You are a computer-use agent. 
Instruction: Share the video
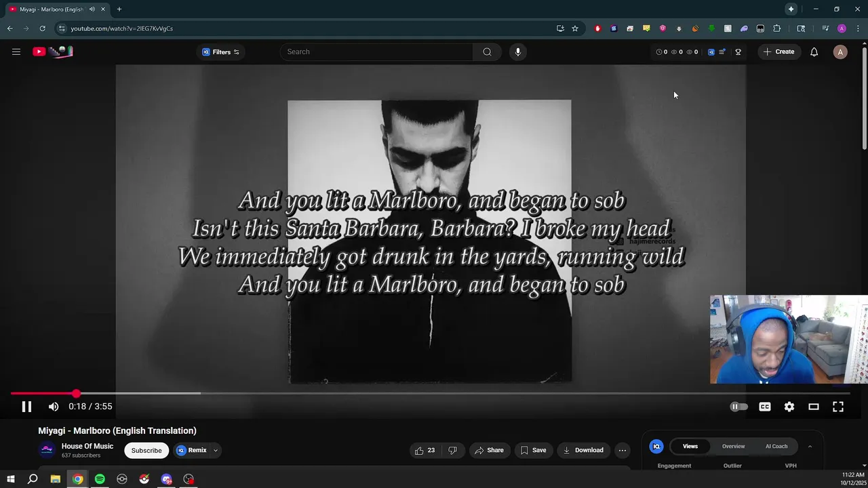489,450
